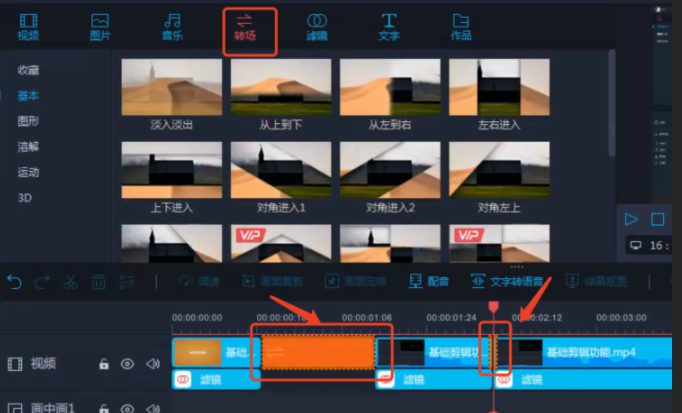Select the scissors split tool
This screenshot has height=413, width=682.
tap(71, 283)
